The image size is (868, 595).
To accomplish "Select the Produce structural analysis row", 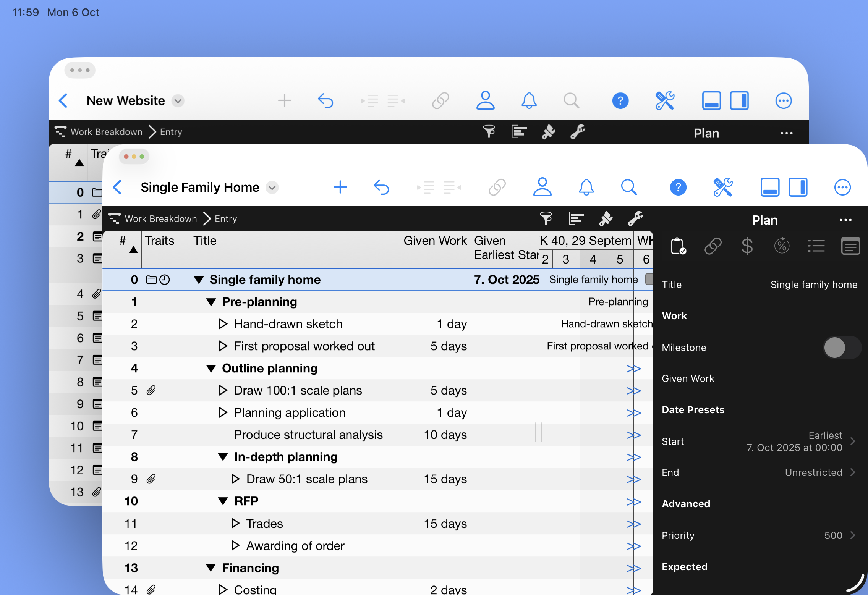I will pos(308,435).
